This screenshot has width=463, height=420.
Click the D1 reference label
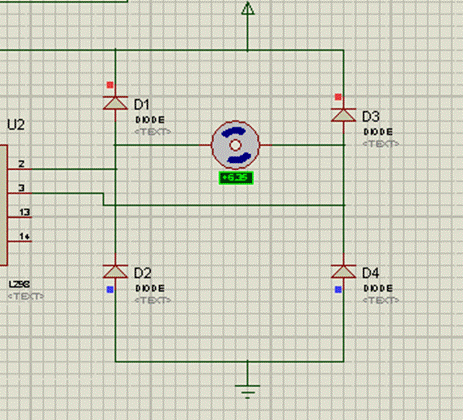point(142,105)
